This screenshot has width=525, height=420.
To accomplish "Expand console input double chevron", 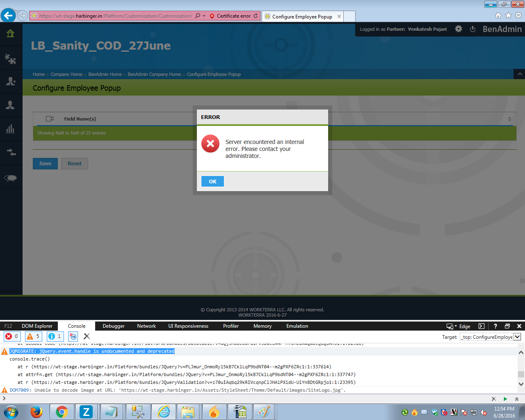I will [516, 399].
